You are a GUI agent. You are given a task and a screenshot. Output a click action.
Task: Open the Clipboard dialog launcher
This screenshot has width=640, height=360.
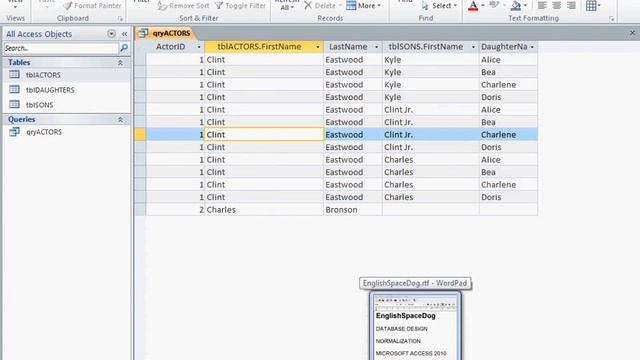pyautogui.click(x=120, y=19)
